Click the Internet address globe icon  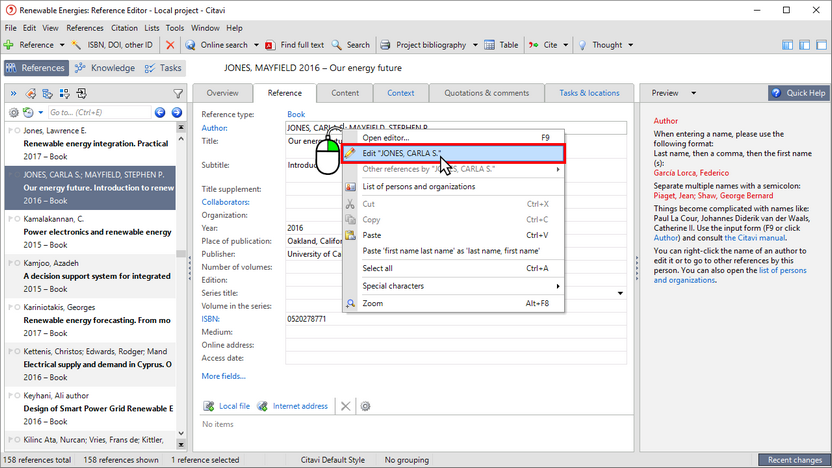pos(262,406)
